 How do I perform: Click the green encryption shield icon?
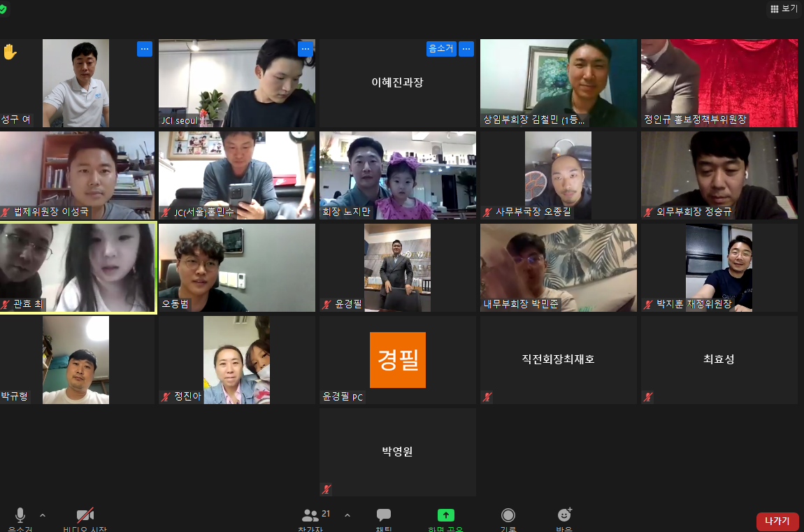click(3, 9)
